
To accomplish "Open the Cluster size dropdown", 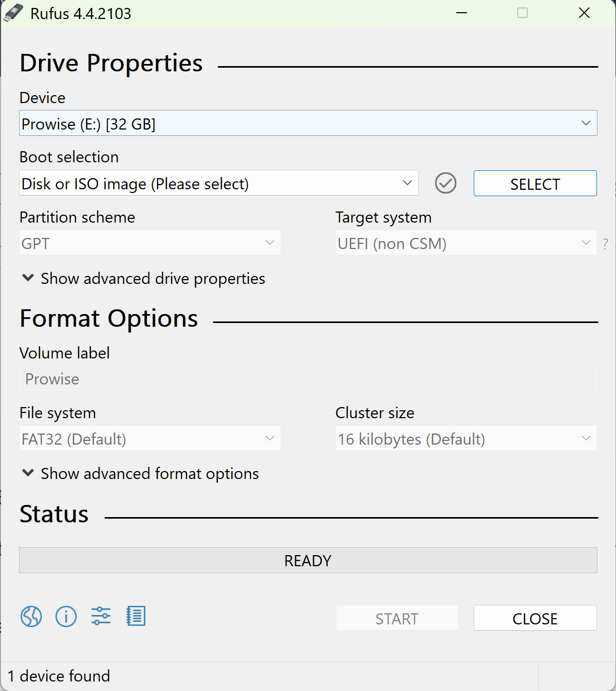I will click(x=465, y=439).
